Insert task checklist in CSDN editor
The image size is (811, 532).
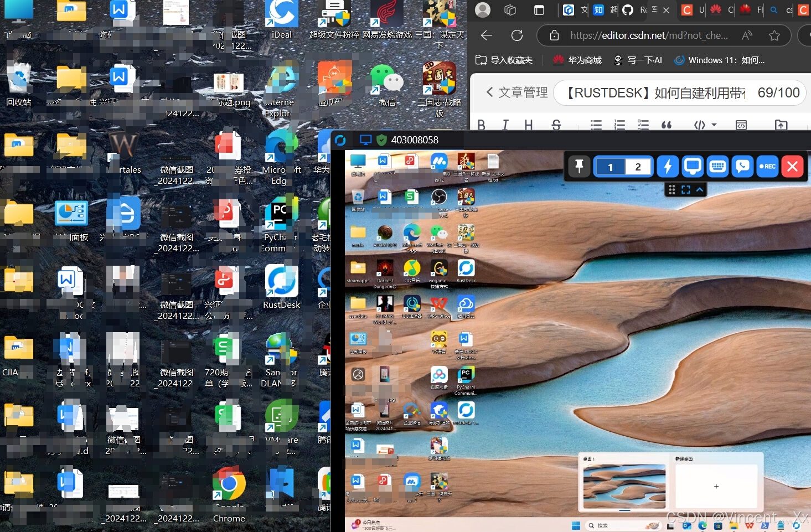tap(643, 125)
